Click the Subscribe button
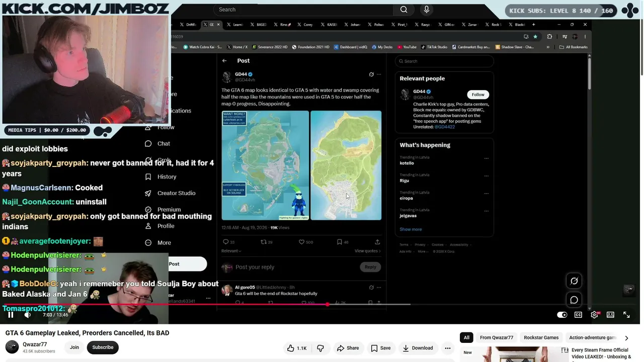This screenshot has width=644, height=362. pyautogui.click(x=103, y=347)
